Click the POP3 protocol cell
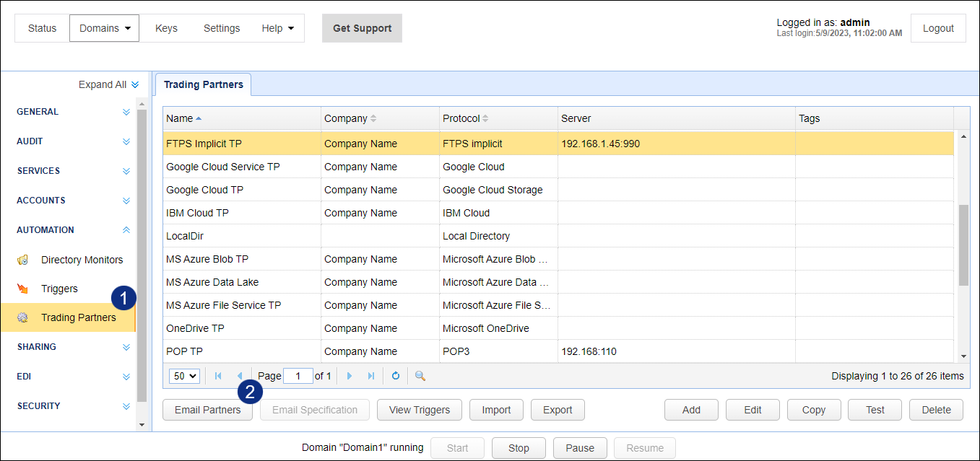980x461 pixels. tap(498, 351)
